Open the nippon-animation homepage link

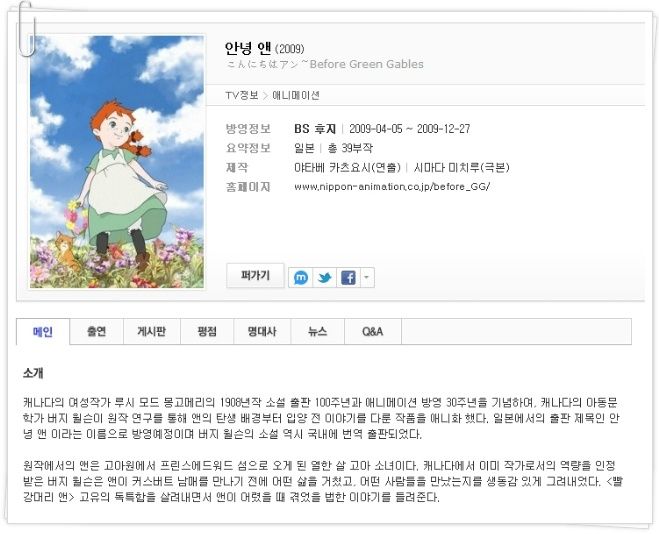point(392,187)
